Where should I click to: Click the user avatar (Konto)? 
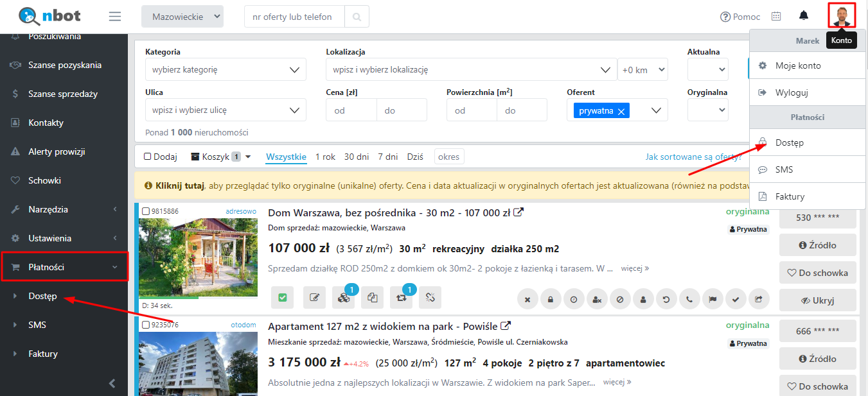tap(842, 15)
